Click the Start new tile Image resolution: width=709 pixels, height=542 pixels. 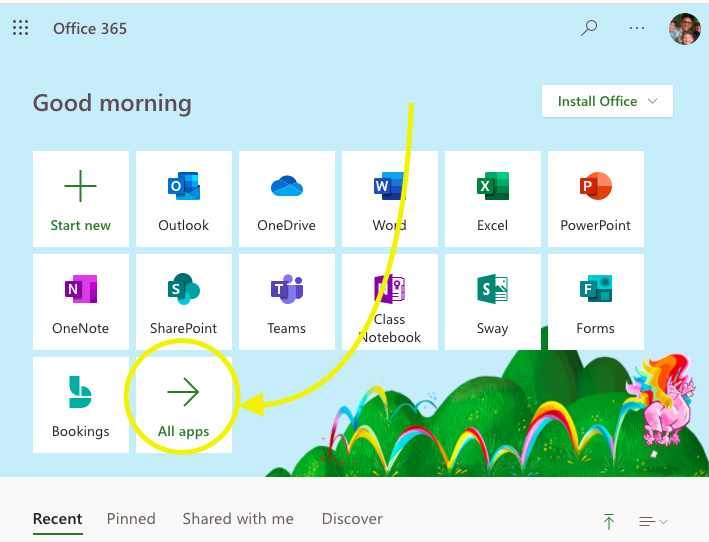[81, 199]
